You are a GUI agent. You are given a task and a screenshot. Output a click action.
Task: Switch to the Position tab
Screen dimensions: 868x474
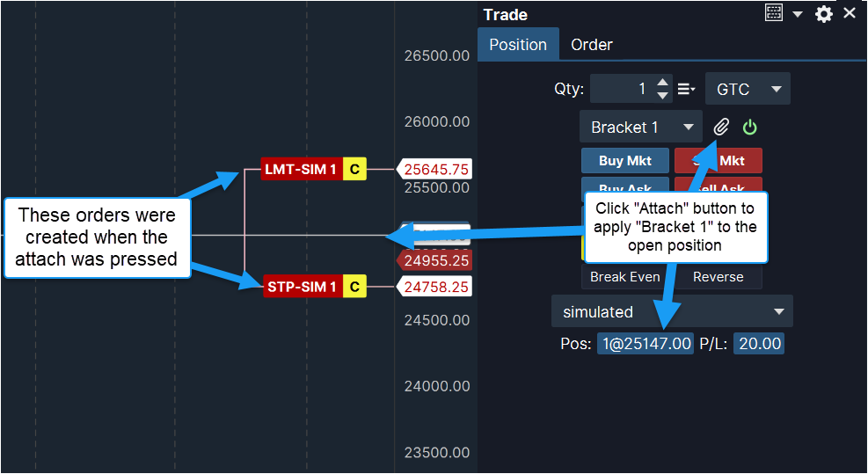518,45
